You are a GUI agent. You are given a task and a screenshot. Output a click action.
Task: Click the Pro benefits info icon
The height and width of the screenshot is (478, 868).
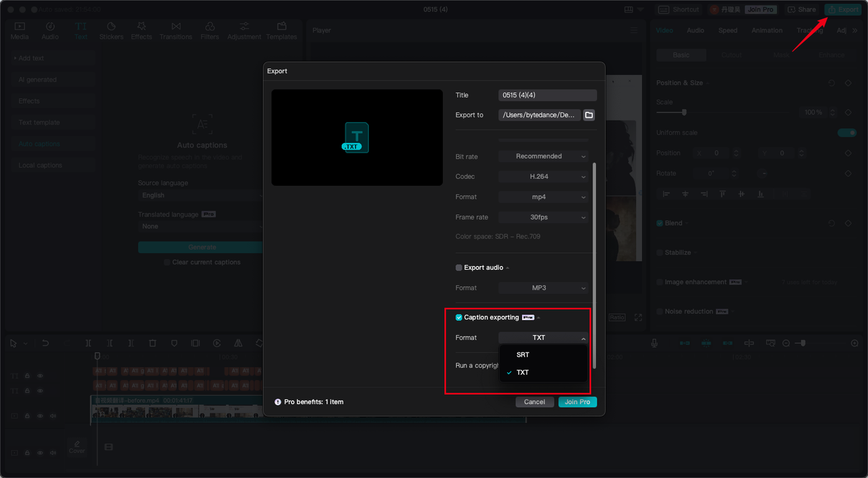click(278, 402)
